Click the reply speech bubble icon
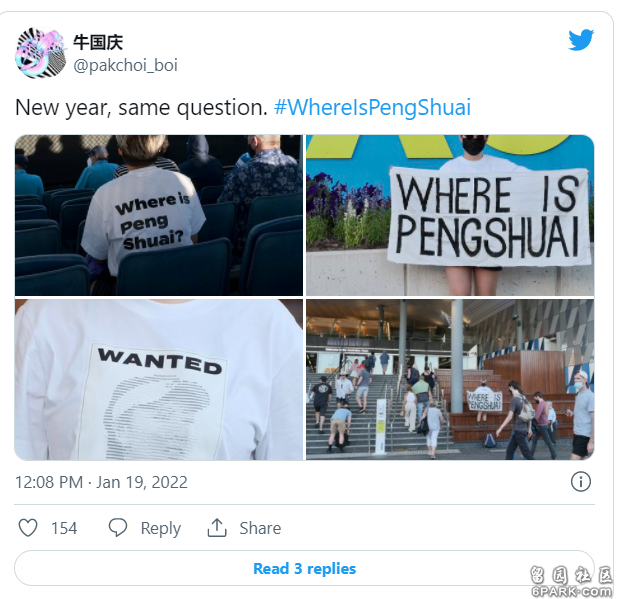The image size is (618, 599). pos(117,528)
